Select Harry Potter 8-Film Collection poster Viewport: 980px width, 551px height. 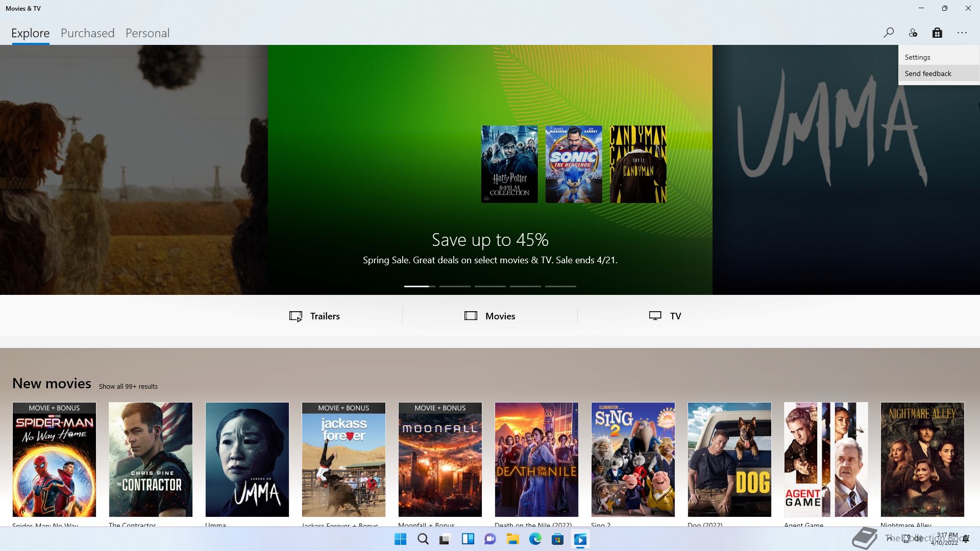pos(509,164)
